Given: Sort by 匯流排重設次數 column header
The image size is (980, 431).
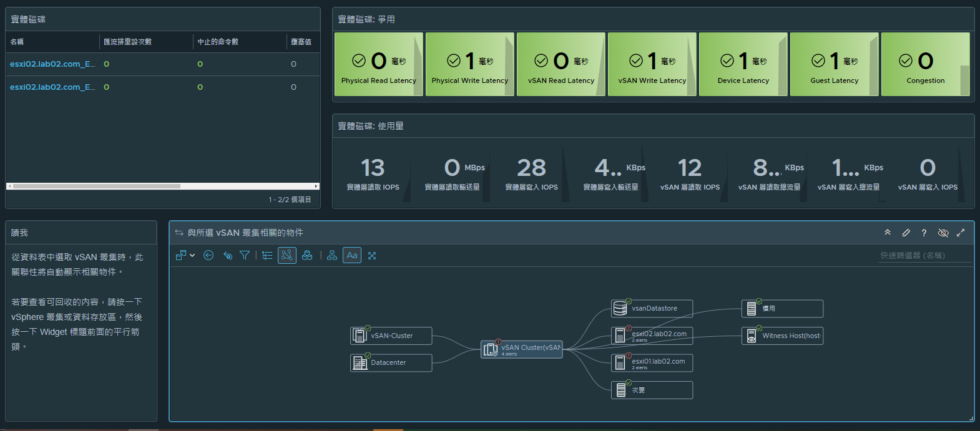Looking at the screenshot, I should tap(146, 42).
